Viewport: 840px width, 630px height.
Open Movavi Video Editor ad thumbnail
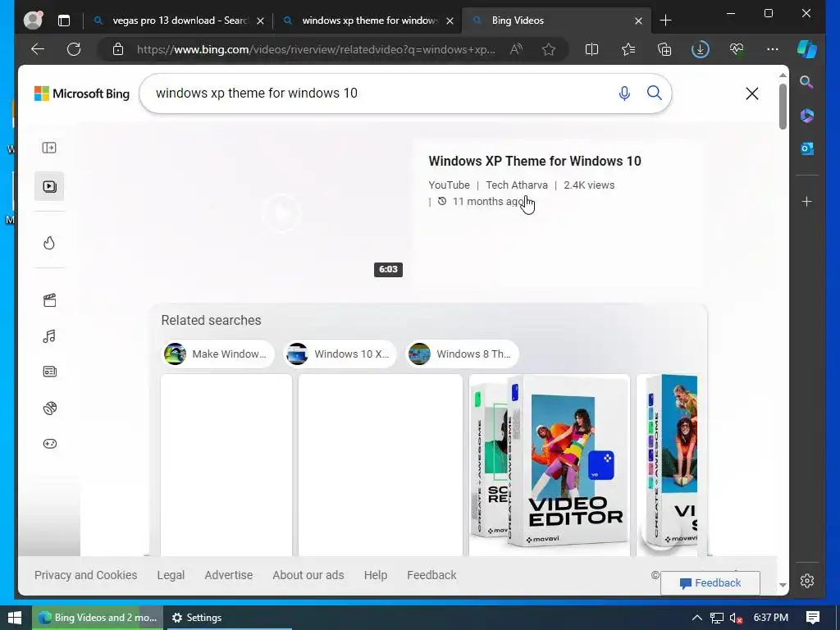(550, 465)
